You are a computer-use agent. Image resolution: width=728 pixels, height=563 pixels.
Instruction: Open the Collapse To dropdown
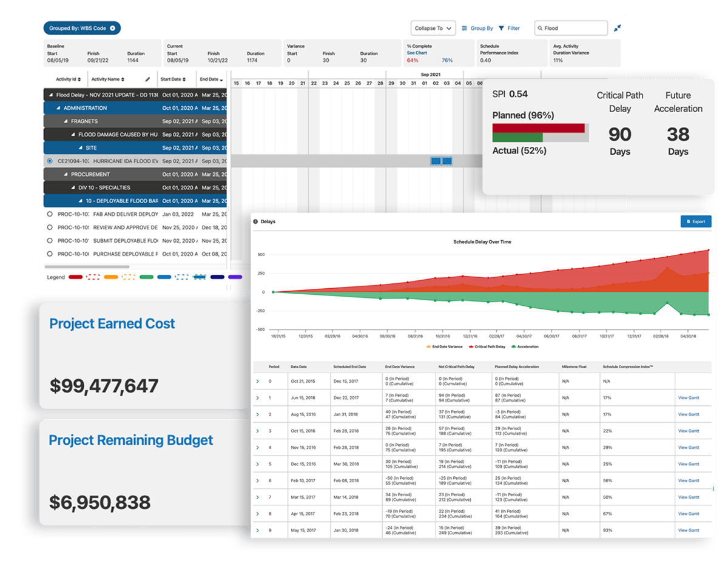click(x=433, y=28)
